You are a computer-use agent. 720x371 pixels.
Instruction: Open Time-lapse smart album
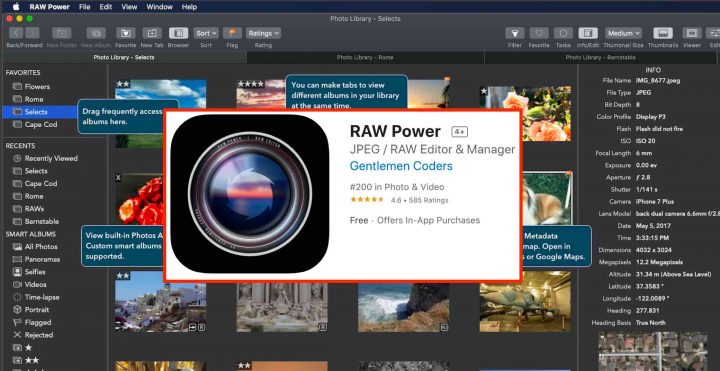pyautogui.click(x=42, y=297)
